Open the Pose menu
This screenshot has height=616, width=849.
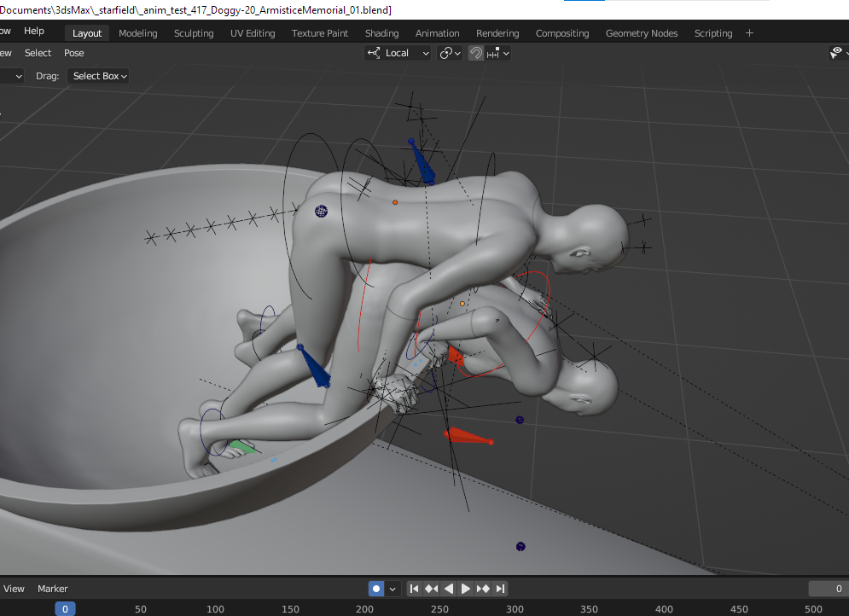pos(74,53)
